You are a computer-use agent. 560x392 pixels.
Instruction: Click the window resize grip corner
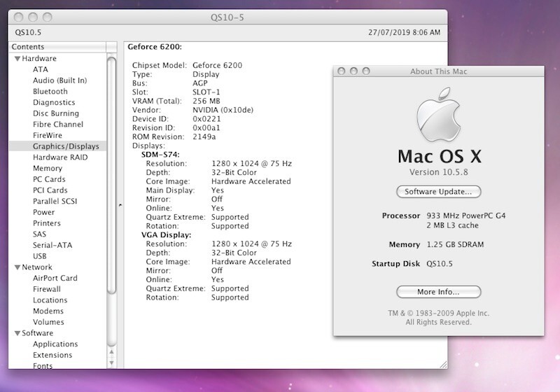(x=443, y=365)
